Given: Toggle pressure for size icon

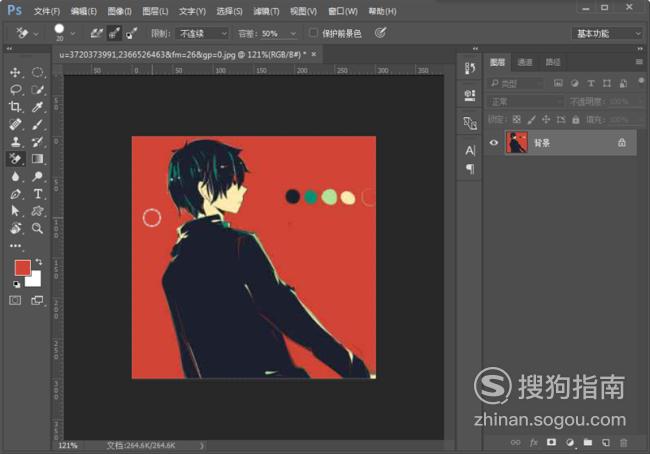Looking at the screenshot, I should tap(381, 32).
